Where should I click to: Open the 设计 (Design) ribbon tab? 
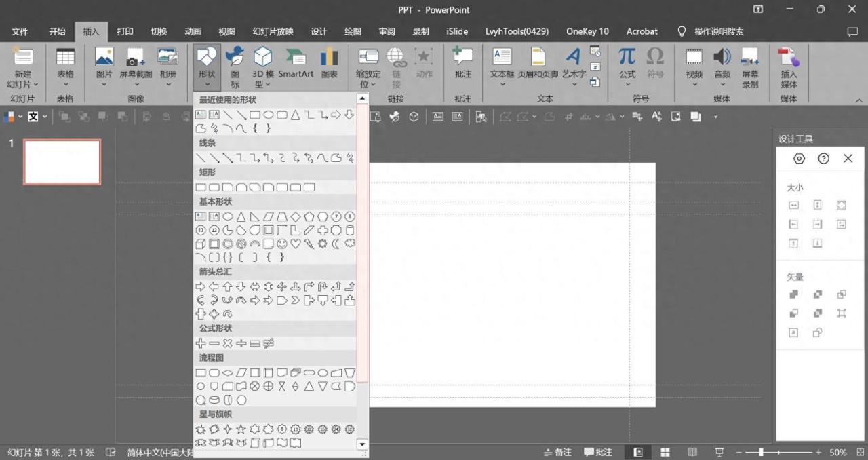point(319,31)
